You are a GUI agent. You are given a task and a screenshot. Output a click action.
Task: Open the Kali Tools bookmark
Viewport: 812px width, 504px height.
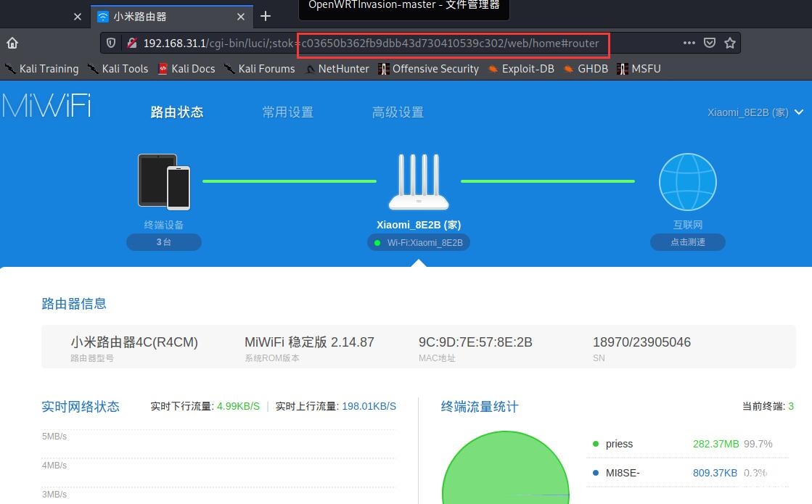[118, 69]
